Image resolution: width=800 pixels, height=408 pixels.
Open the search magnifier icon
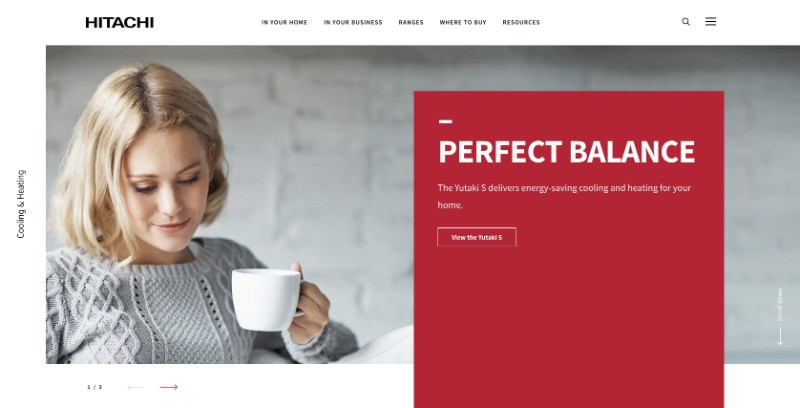[686, 21]
